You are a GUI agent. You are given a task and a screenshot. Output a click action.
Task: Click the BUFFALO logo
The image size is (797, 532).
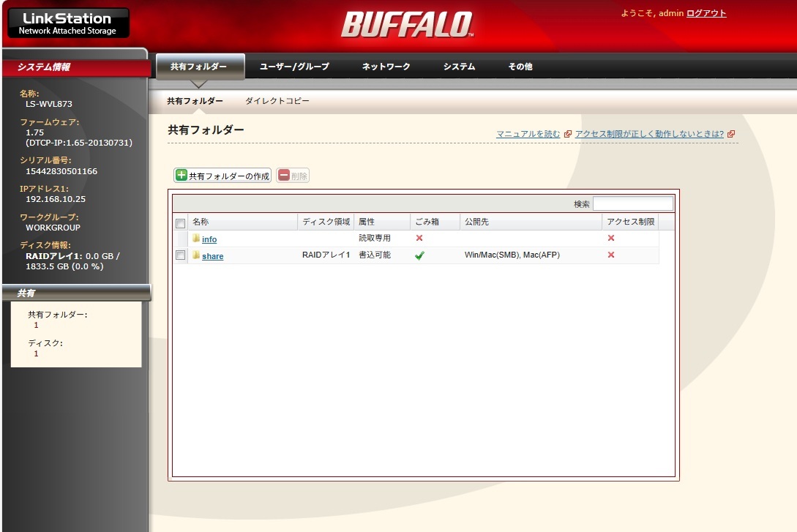407,25
